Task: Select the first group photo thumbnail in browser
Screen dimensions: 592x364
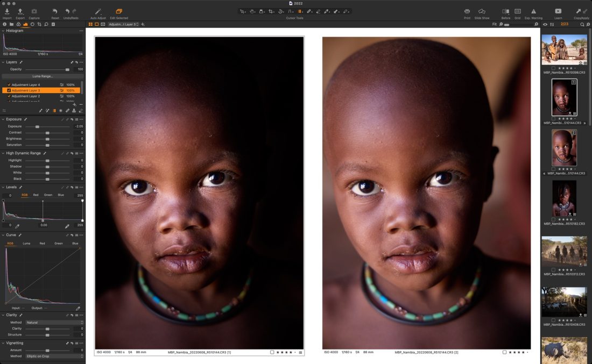Action: (x=564, y=50)
